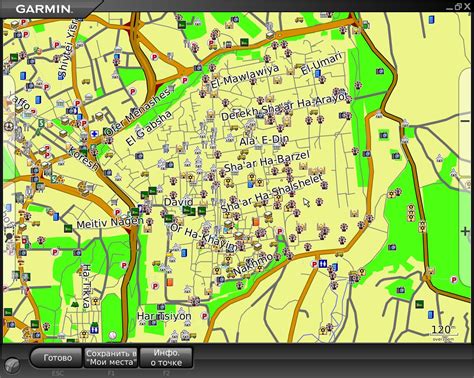Select camera icon right of El-Umari

coord(380,71)
